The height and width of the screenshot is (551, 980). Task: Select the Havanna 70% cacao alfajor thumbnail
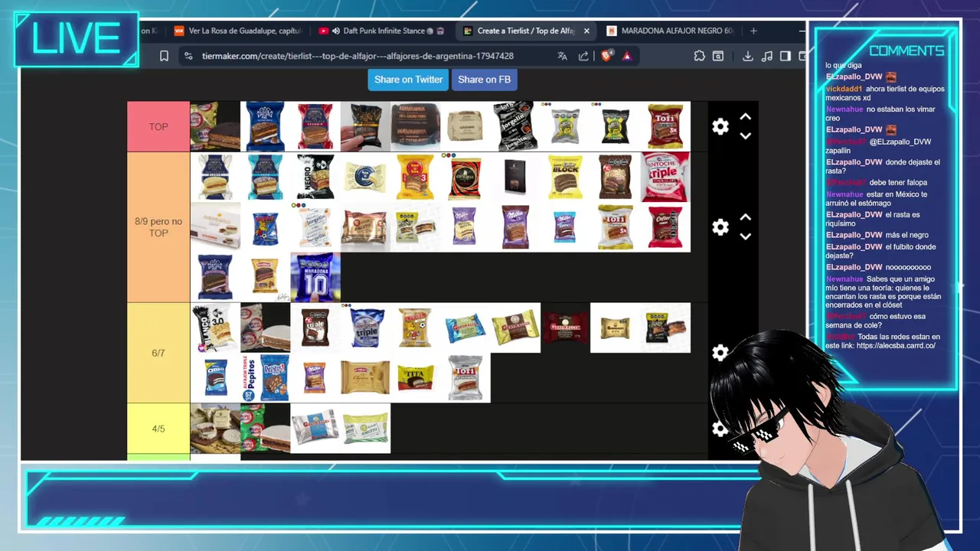(x=415, y=126)
